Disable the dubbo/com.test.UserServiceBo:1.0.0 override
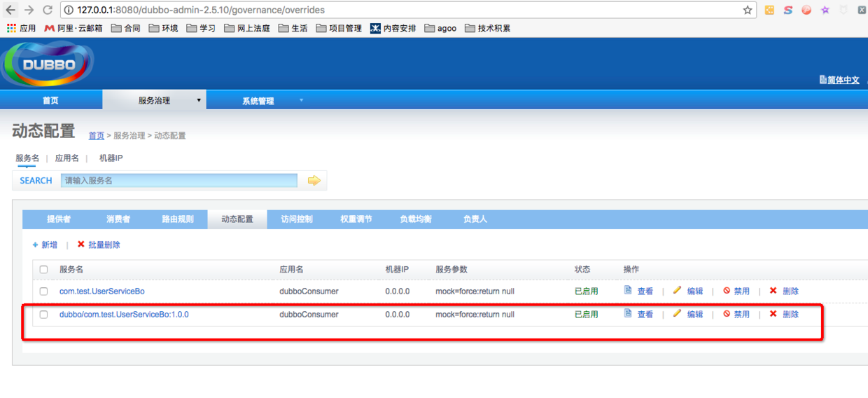 click(x=736, y=314)
